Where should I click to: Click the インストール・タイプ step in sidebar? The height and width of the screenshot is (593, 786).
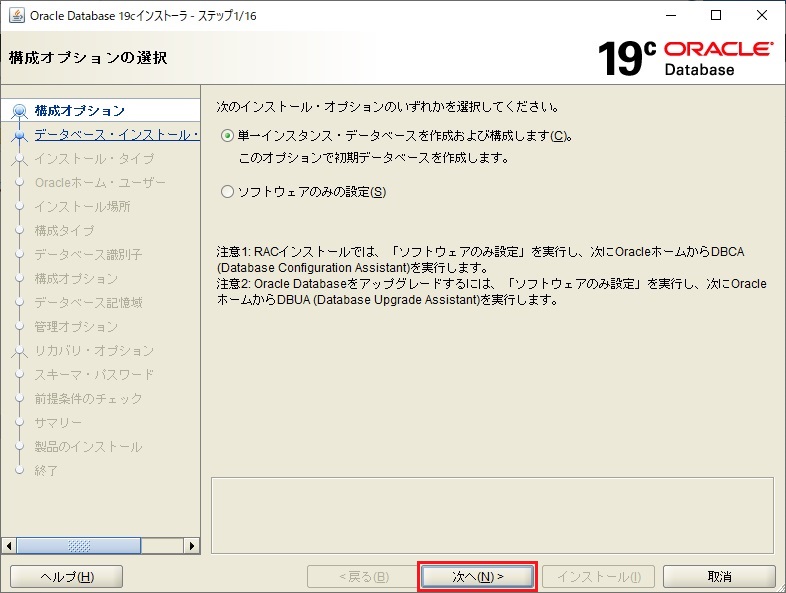click(94, 158)
